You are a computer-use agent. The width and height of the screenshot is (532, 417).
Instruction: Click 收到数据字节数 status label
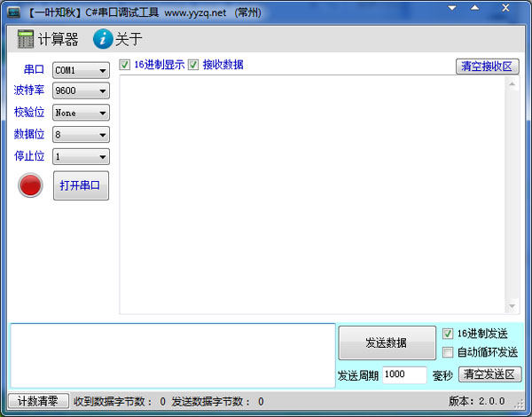pyautogui.click(x=113, y=401)
